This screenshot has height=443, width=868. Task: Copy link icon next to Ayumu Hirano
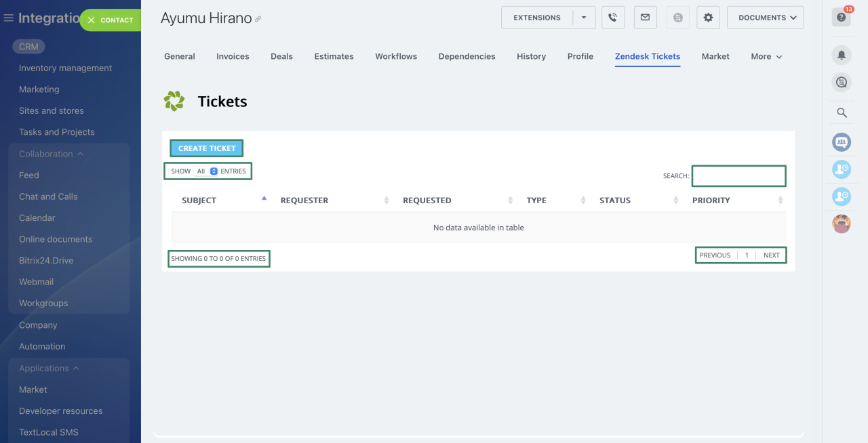(x=258, y=20)
